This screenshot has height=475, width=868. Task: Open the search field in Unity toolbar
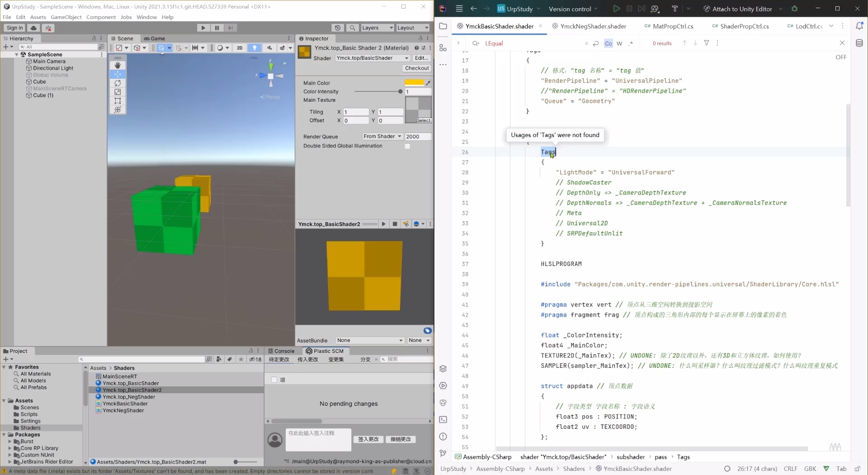point(353,28)
